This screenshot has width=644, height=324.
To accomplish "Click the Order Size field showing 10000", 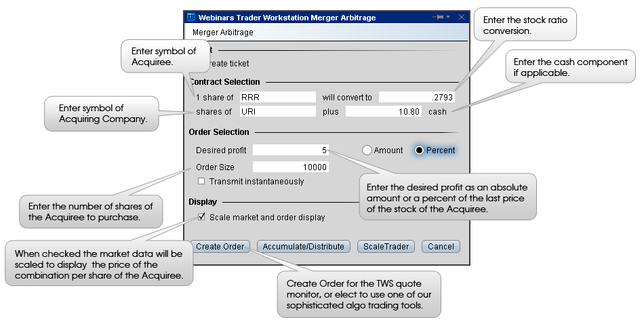I will pos(290,167).
